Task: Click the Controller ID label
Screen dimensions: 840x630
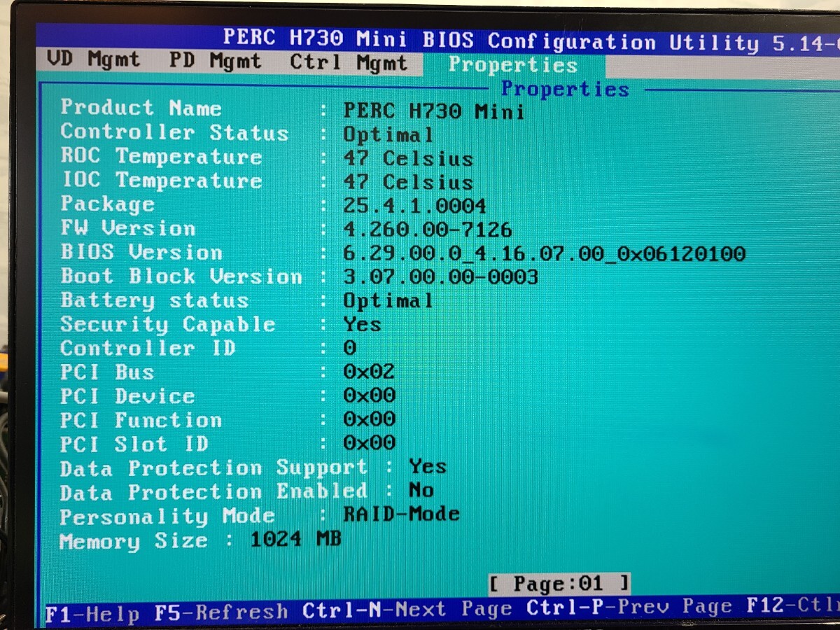Action: 148,348
